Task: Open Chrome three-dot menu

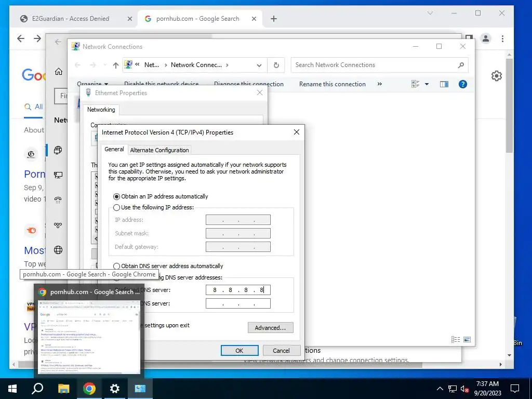Action: (x=502, y=38)
